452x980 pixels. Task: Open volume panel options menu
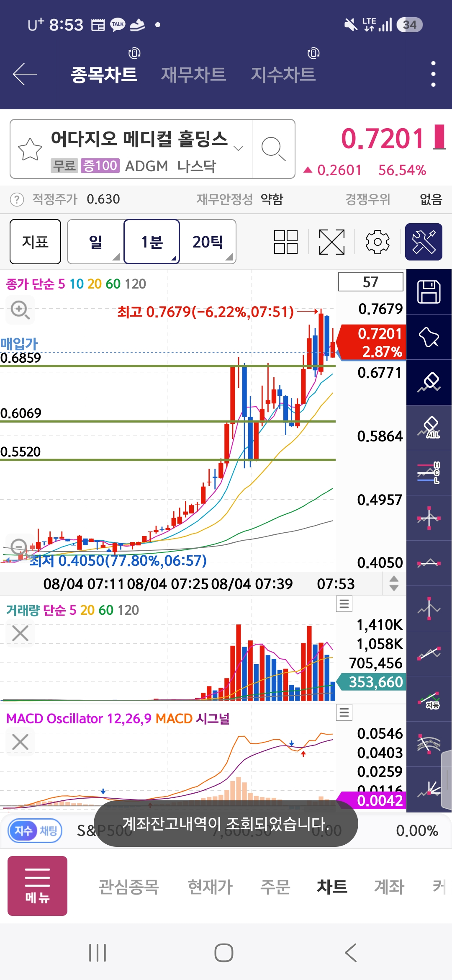pyautogui.click(x=344, y=603)
